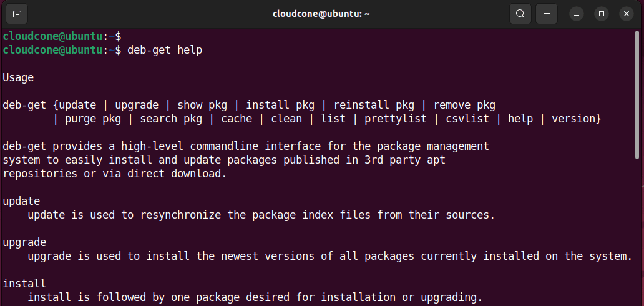644x306 pixels.
Task: Click 'repositories or via direct download' line
Action: pyautogui.click(x=115, y=174)
